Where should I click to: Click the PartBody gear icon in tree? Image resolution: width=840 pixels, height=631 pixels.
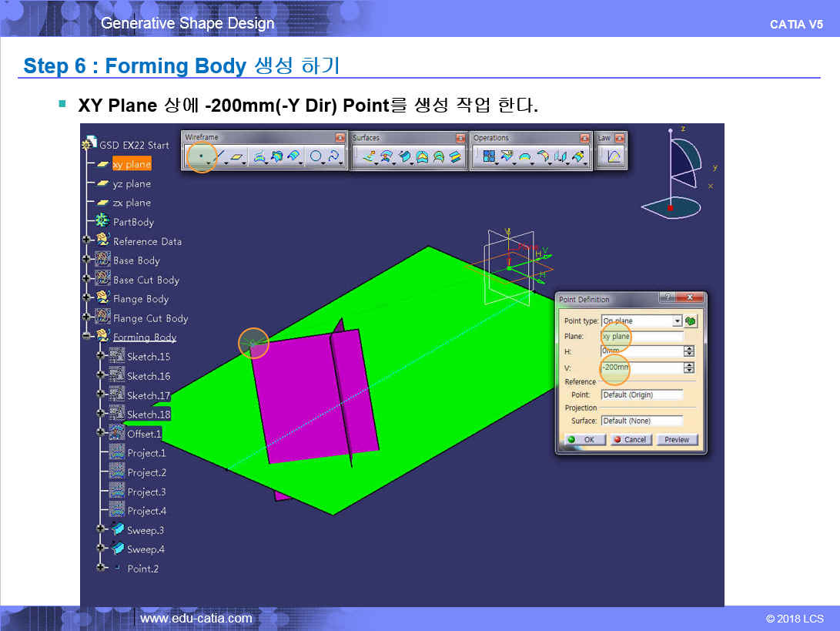click(x=102, y=222)
